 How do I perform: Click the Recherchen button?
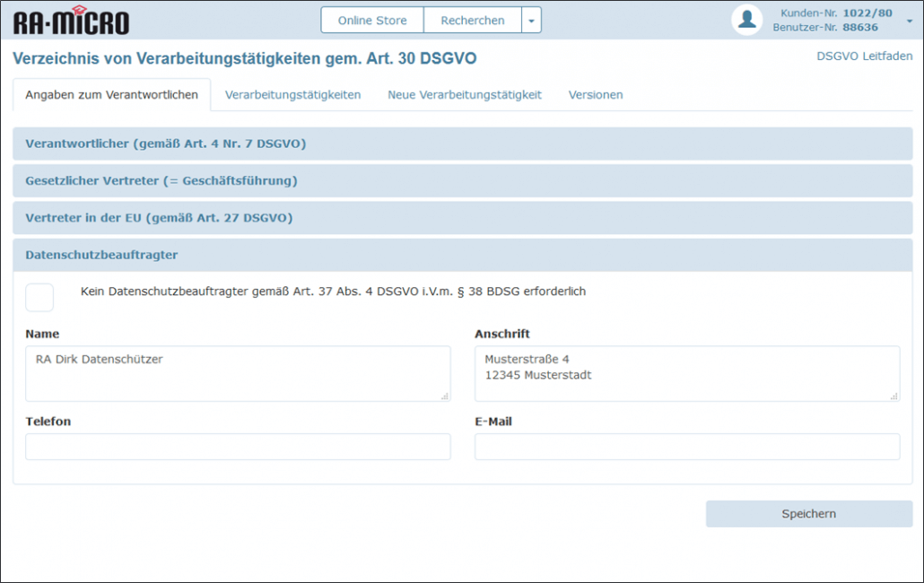click(x=473, y=21)
